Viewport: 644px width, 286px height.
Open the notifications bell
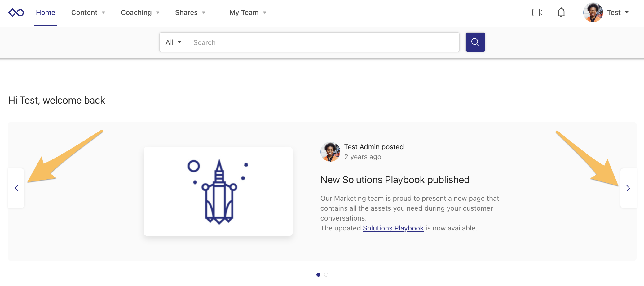[x=561, y=13]
